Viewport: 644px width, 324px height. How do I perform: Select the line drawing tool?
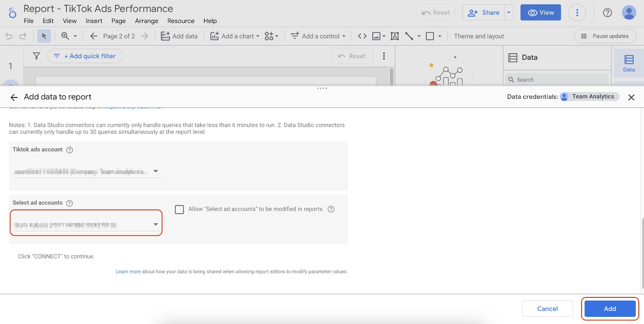pos(409,36)
